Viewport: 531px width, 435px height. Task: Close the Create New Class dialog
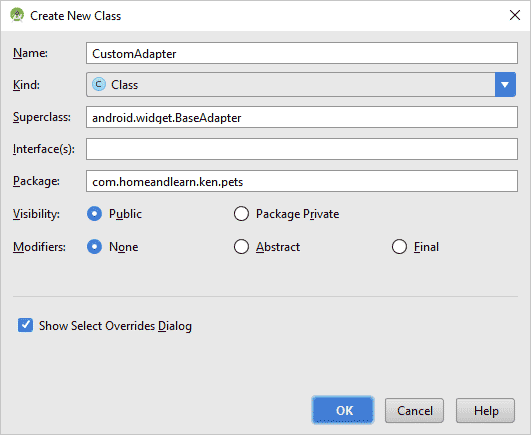click(x=515, y=15)
